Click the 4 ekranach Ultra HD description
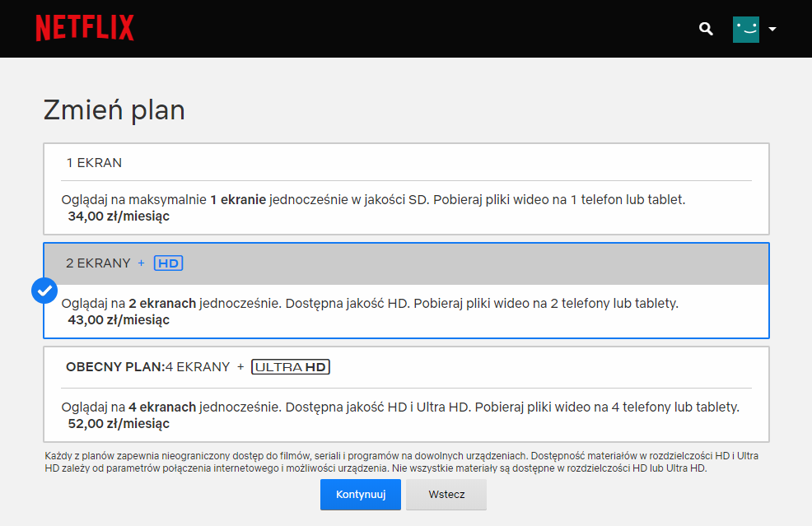This screenshot has height=526, width=812. (400, 407)
